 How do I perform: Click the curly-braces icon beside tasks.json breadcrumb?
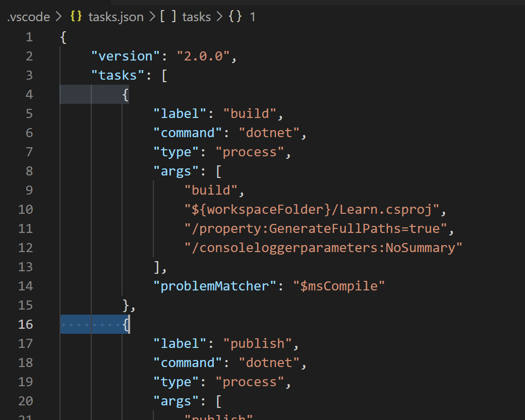[76, 17]
